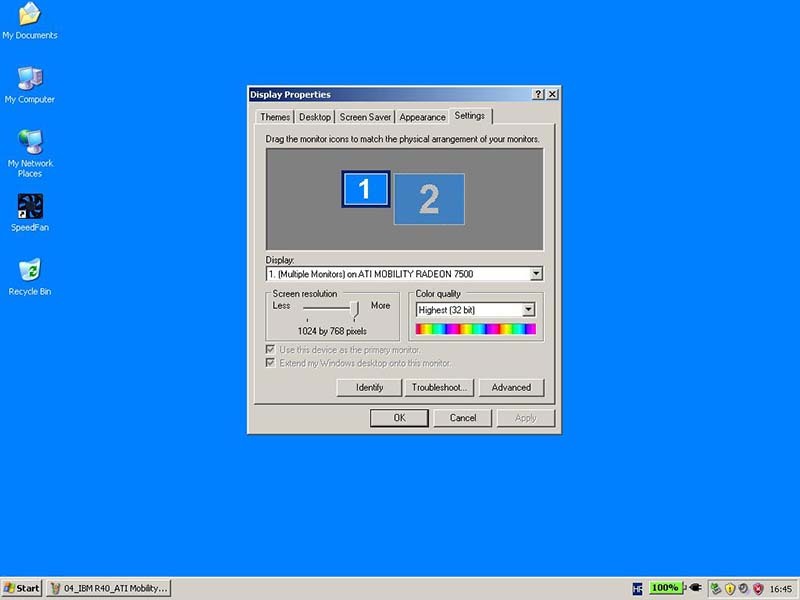Switch to the Appearance tab
The width and height of the screenshot is (800, 600).
[422, 117]
